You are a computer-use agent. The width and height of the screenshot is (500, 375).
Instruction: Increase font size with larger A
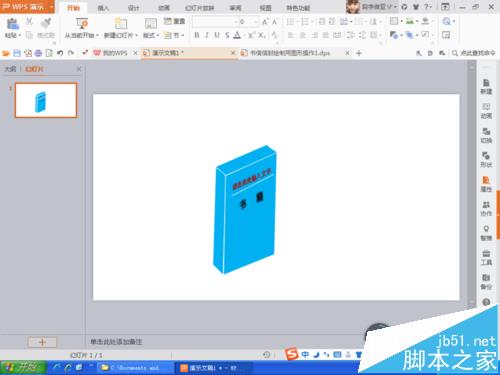(x=265, y=22)
